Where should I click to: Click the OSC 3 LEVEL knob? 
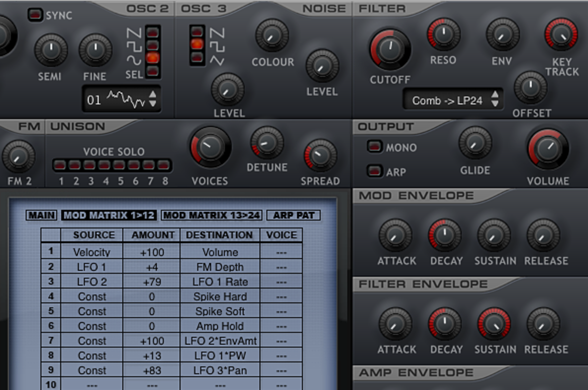pyautogui.click(x=228, y=90)
